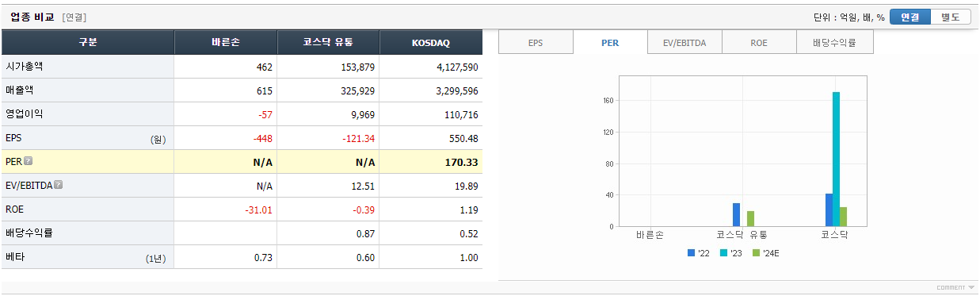
Task: Select the PER chart tab
Action: 610,43
